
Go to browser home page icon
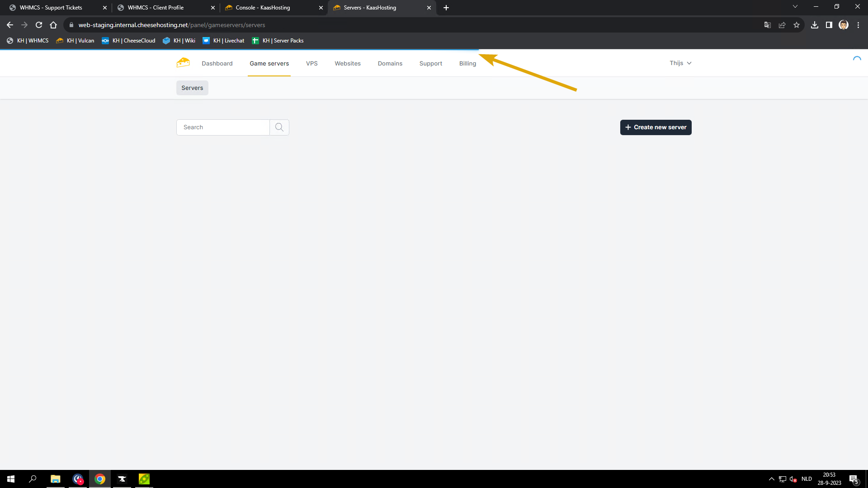(53, 25)
